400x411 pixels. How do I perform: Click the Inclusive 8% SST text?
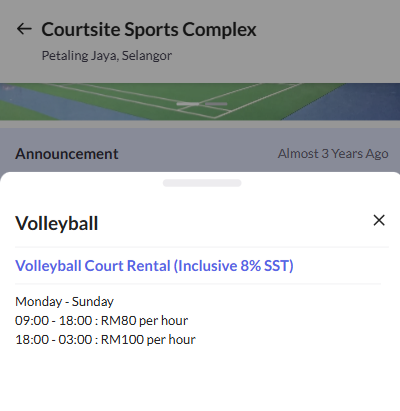coord(233,266)
